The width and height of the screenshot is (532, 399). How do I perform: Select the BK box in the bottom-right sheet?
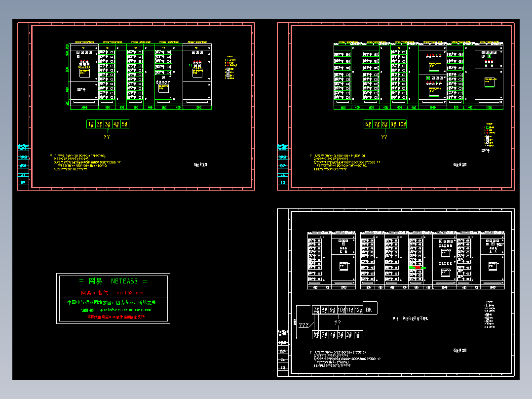click(x=370, y=308)
